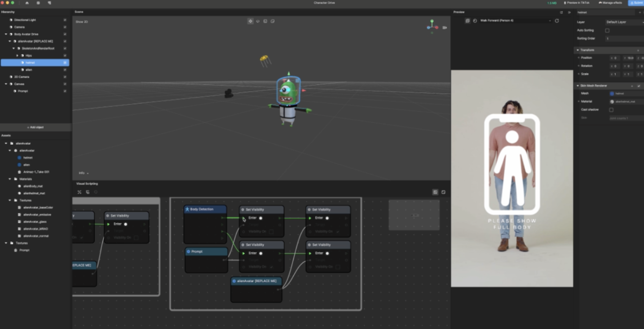This screenshot has height=329, width=644.
Task: Click the second Visual Scripting toolbar icon
Action: [x=88, y=192]
